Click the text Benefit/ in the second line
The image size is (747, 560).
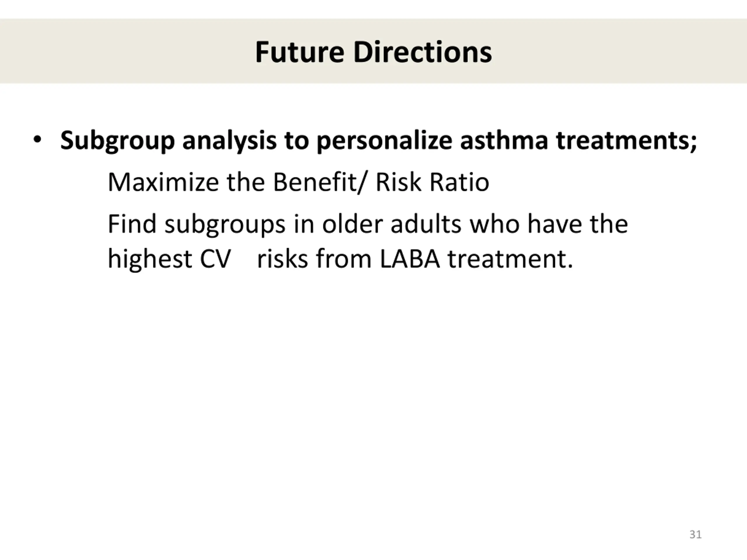pyautogui.click(x=319, y=183)
